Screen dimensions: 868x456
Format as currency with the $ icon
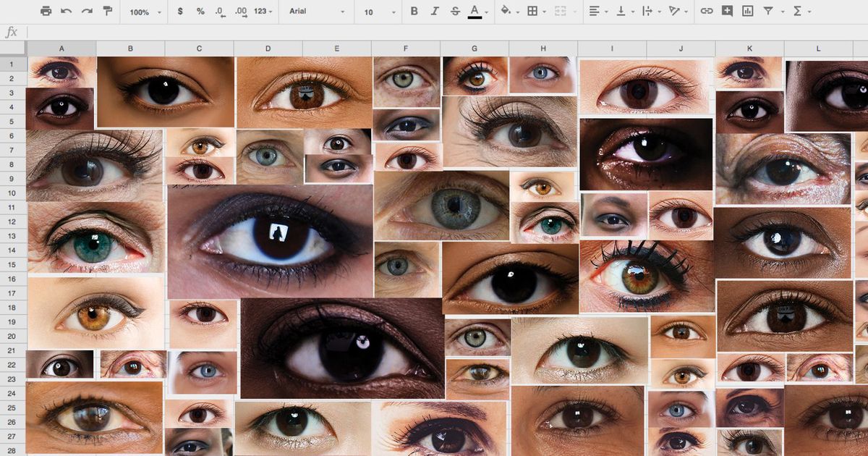pos(180,12)
